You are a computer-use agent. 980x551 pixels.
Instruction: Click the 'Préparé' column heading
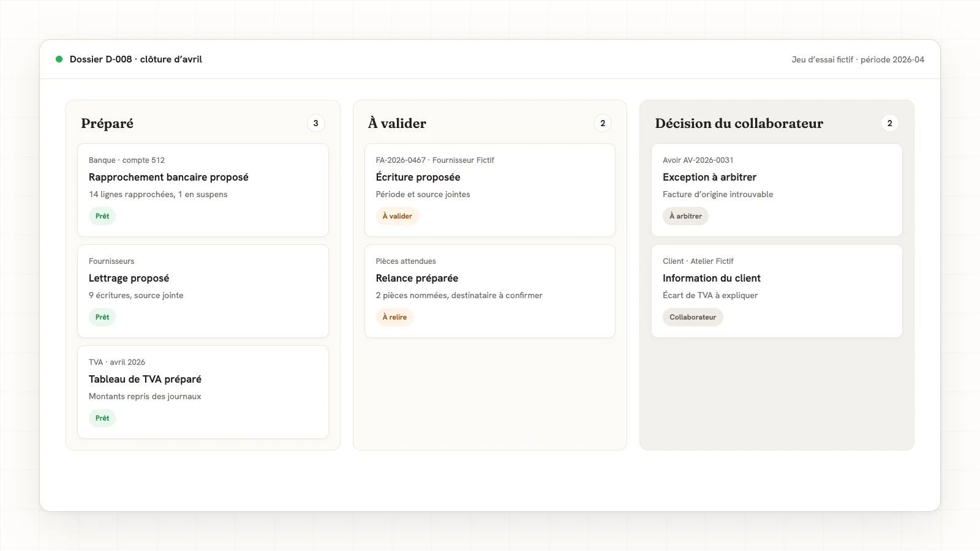pos(107,123)
